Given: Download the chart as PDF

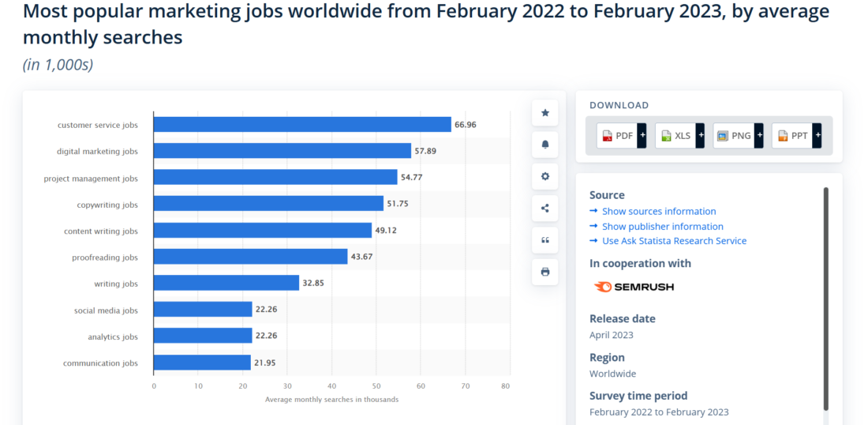Looking at the screenshot, I should pyautogui.click(x=617, y=136).
